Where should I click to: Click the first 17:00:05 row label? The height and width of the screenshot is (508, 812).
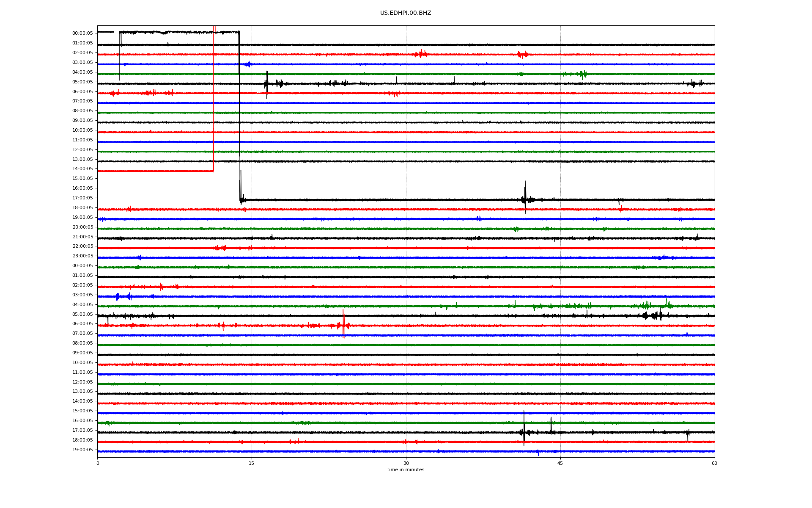point(82,198)
